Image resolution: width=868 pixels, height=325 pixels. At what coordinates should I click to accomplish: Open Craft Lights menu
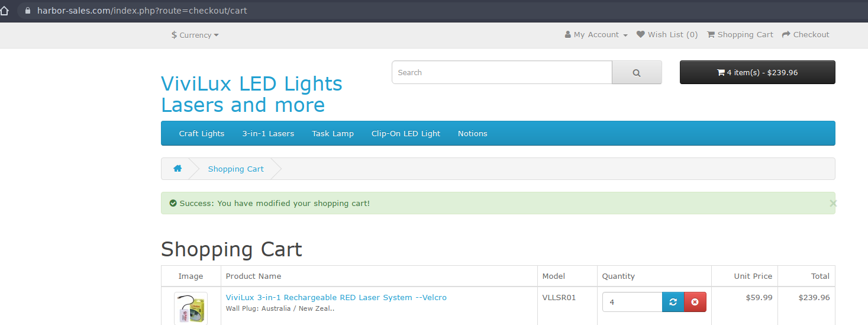point(202,133)
